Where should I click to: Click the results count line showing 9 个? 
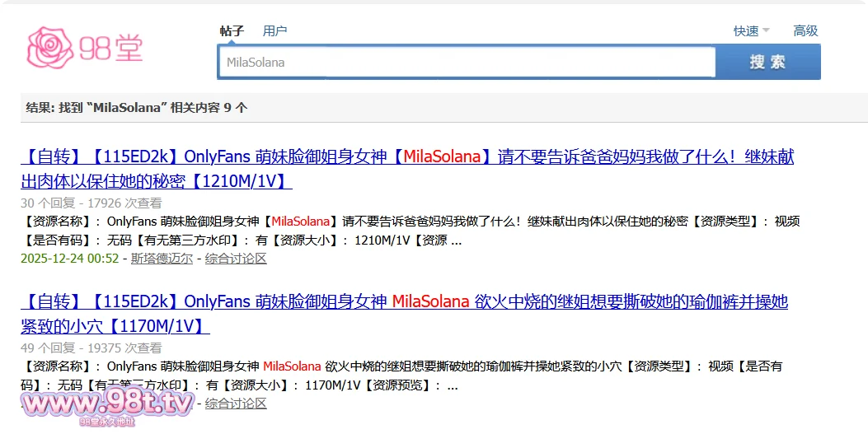[x=136, y=107]
